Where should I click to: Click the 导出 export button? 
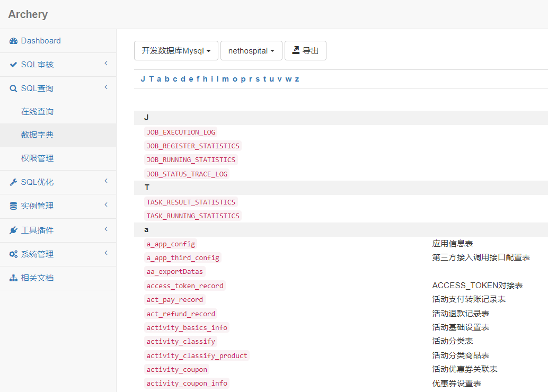tap(305, 51)
